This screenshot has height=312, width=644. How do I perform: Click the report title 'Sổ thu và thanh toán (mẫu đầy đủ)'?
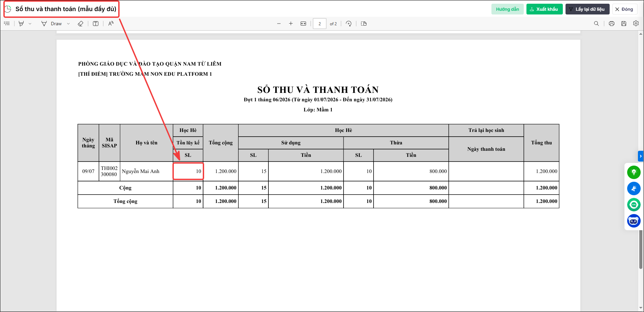click(66, 9)
